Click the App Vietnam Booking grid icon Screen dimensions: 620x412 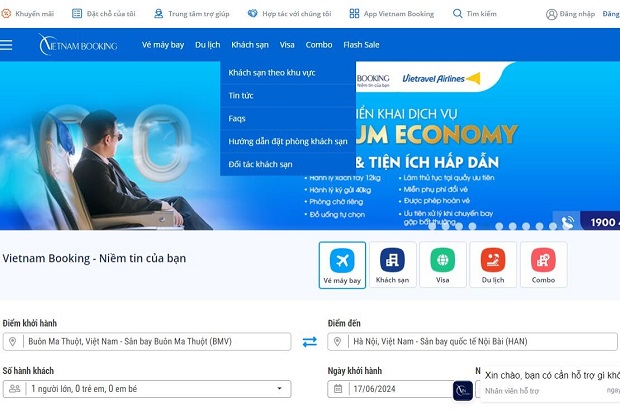click(x=354, y=13)
